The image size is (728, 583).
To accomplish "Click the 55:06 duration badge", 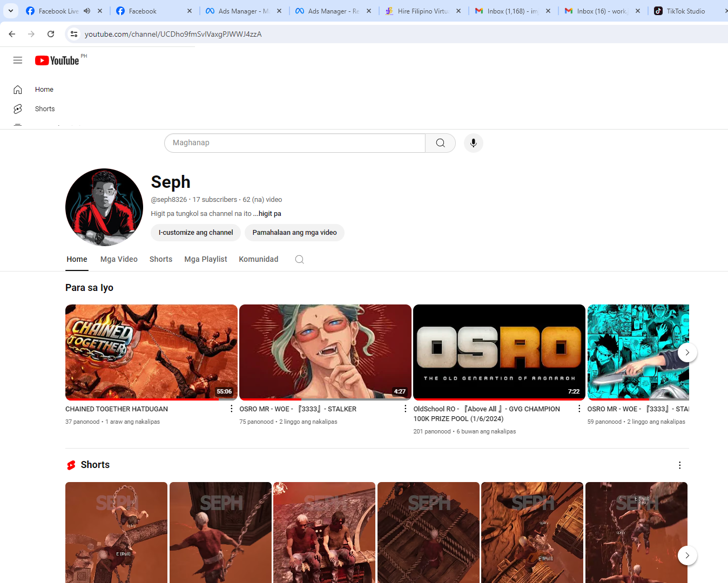I will pyautogui.click(x=224, y=392).
